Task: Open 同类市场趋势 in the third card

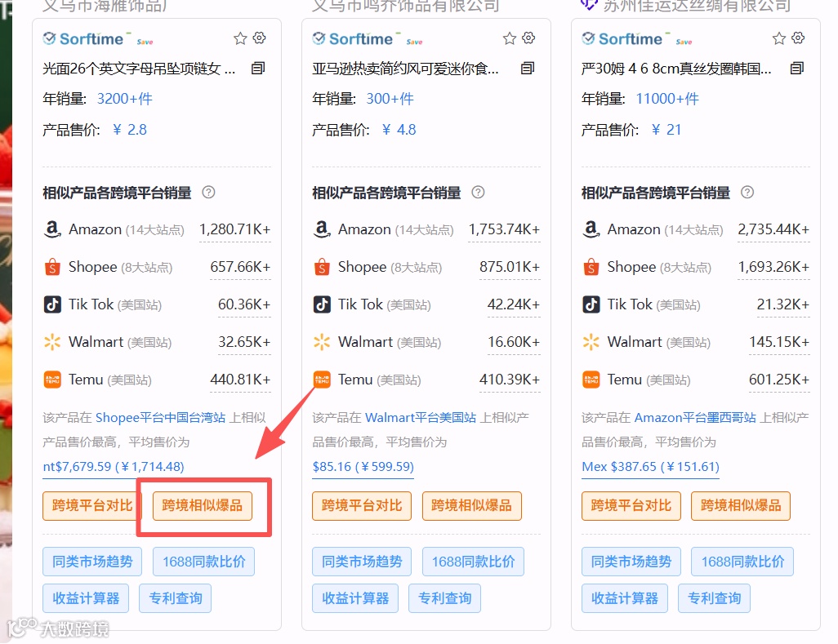Action: (x=631, y=562)
